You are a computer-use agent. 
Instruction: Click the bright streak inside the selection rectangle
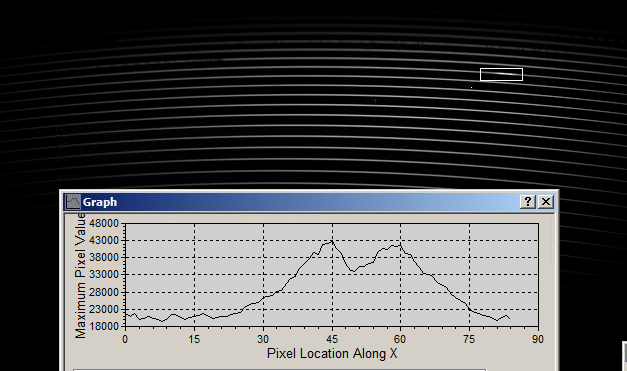[x=503, y=74]
